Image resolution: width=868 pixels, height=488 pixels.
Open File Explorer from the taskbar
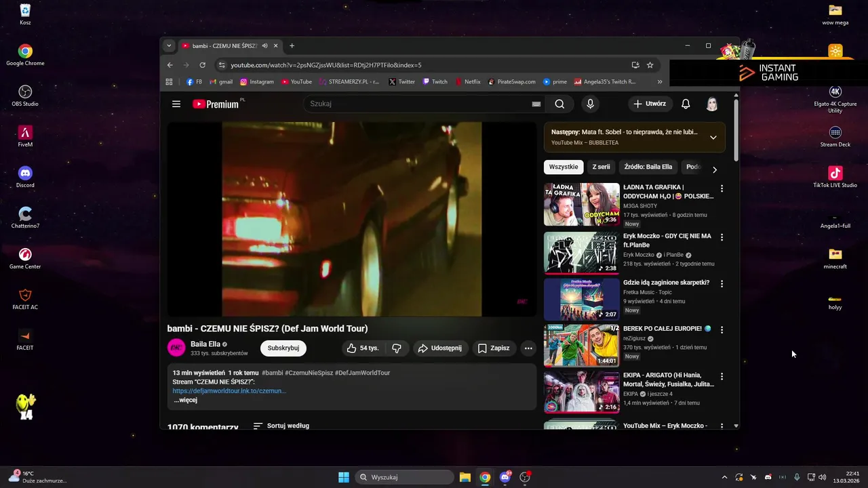point(465,477)
